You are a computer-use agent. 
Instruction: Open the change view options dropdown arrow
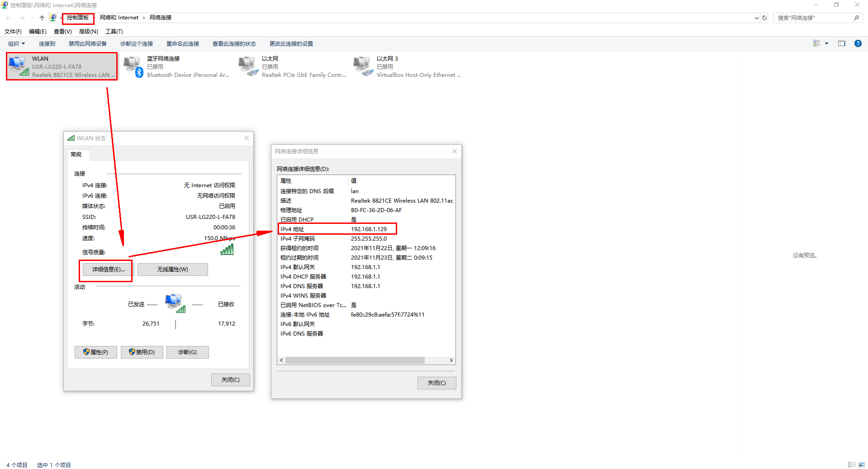pos(826,43)
